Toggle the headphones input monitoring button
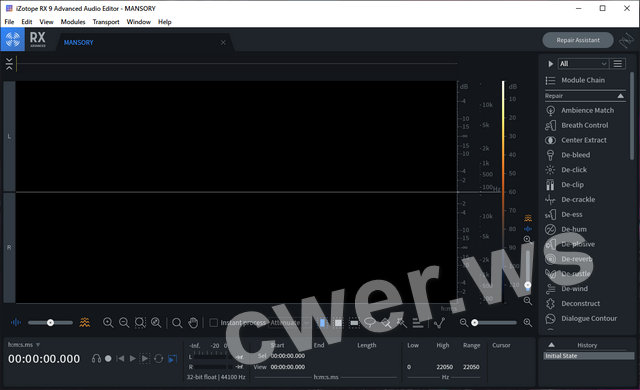 (x=96, y=359)
